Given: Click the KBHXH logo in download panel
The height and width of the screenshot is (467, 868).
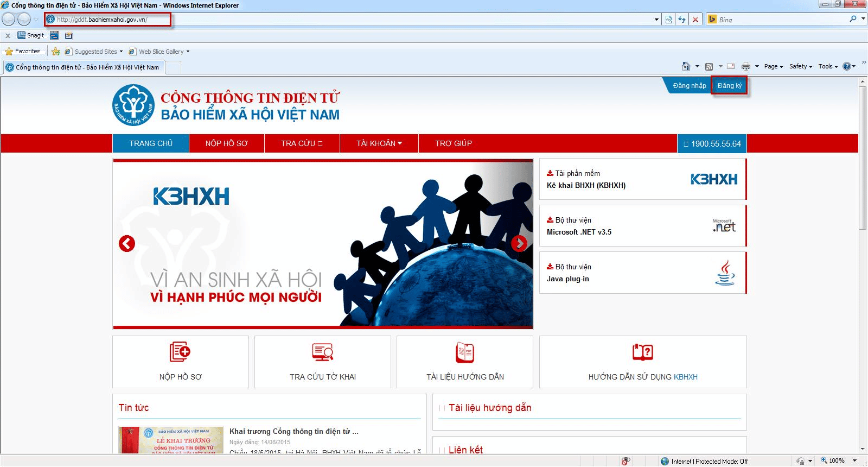Looking at the screenshot, I should pyautogui.click(x=713, y=179).
